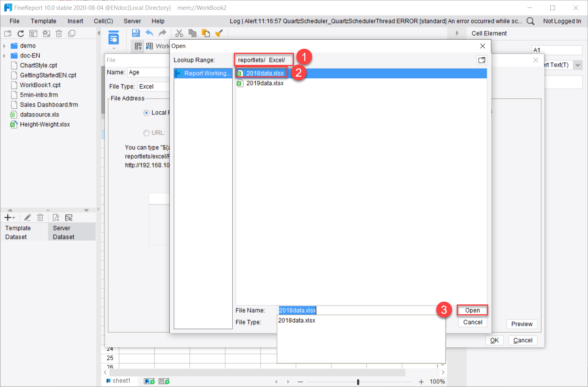Open the Template menu
Screen dimensions: 588x387
[x=44, y=21]
